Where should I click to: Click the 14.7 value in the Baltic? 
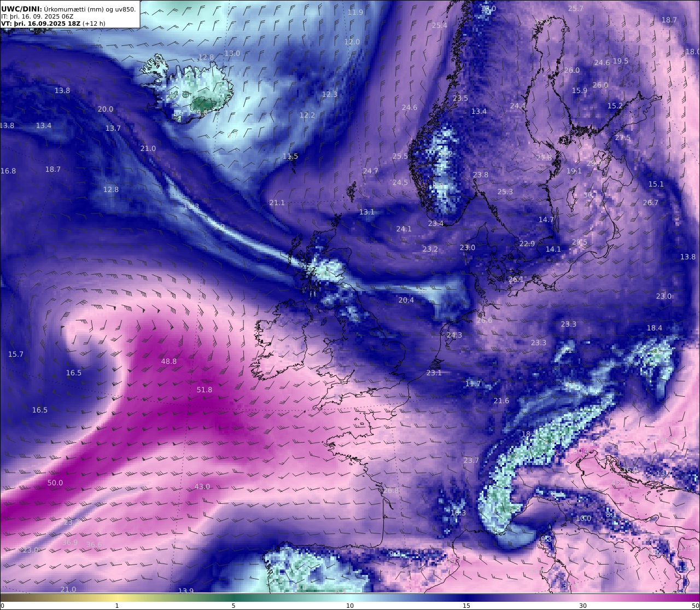tap(546, 219)
